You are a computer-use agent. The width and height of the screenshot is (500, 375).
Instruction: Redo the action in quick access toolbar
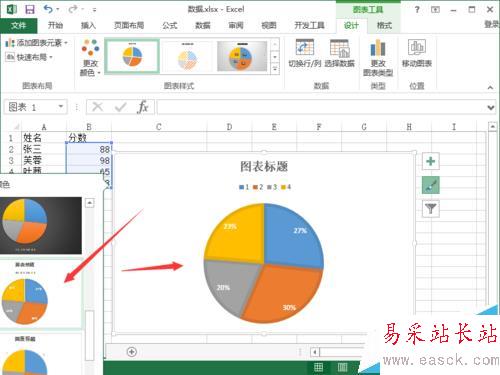(x=73, y=9)
